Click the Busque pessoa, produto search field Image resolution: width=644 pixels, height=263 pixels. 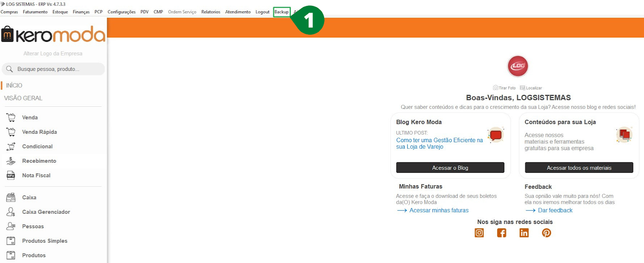click(53, 69)
